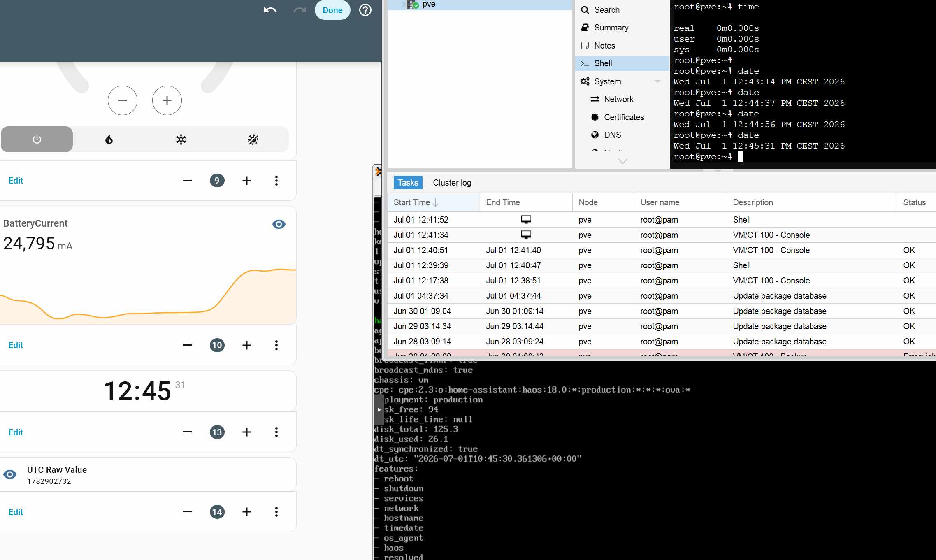Switch to the Cluster log tab

click(x=452, y=183)
